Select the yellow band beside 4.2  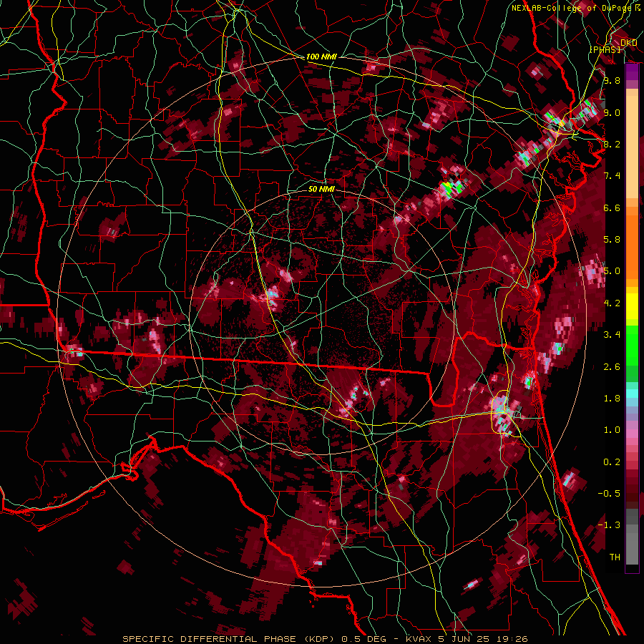point(632,306)
